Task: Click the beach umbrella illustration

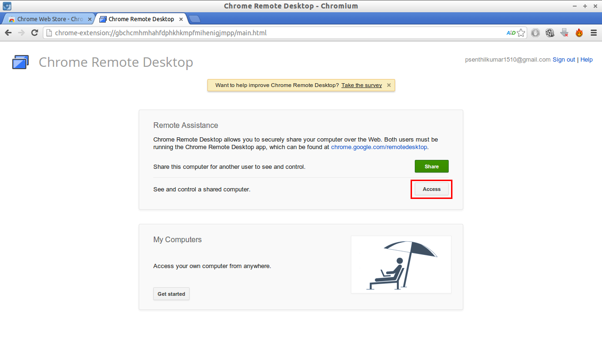Action: 401,264
